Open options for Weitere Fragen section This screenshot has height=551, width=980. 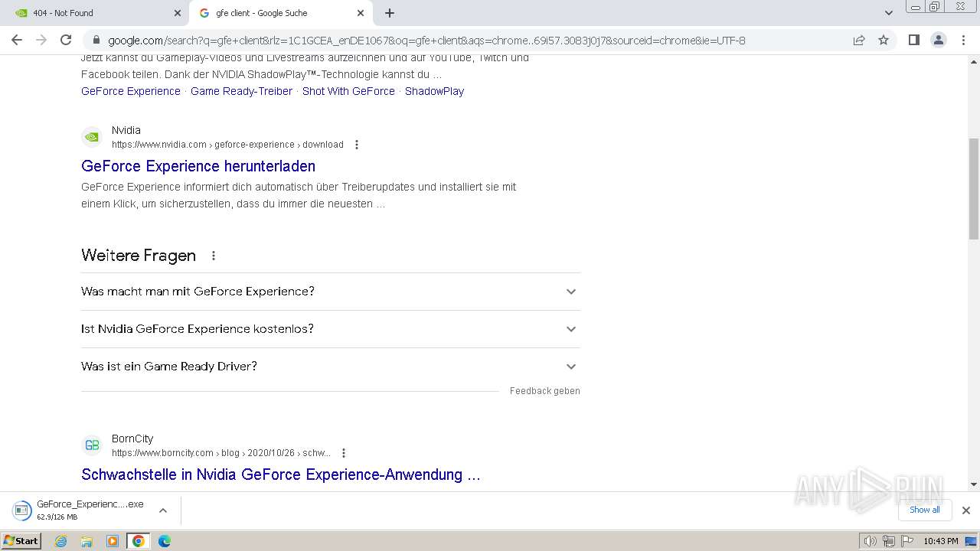click(x=214, y=256)
